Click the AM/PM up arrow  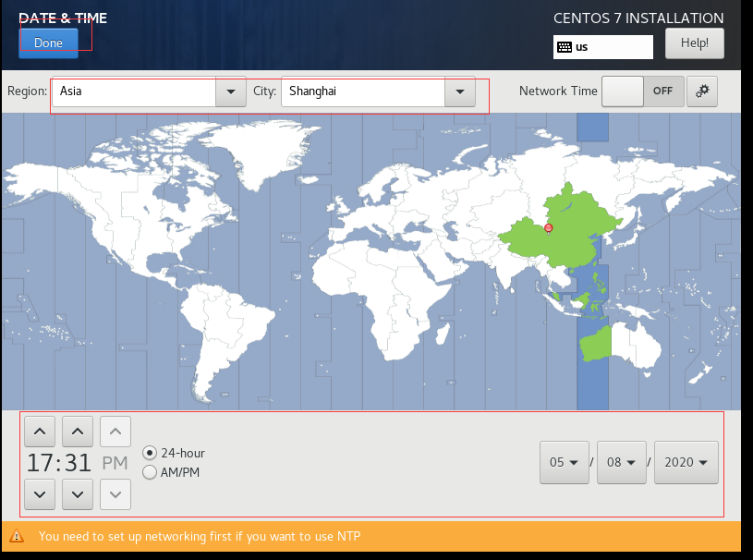click(115, 432)
